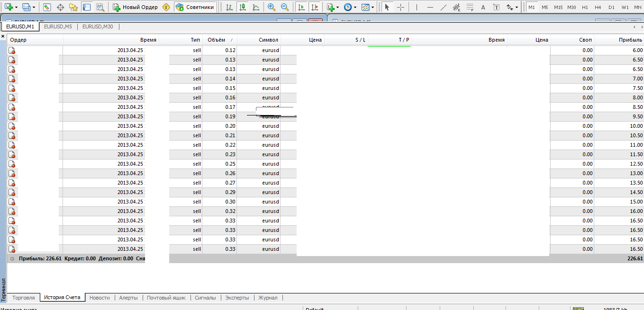
Task: Select the order row with volume 0.12
Action: pyautogui.click(x=325, y=50)
